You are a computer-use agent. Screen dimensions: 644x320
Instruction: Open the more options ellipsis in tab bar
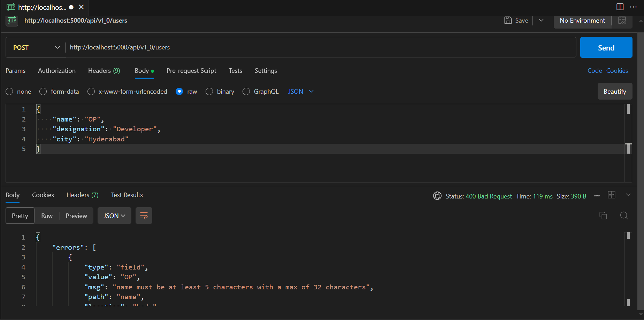[634, 7]
